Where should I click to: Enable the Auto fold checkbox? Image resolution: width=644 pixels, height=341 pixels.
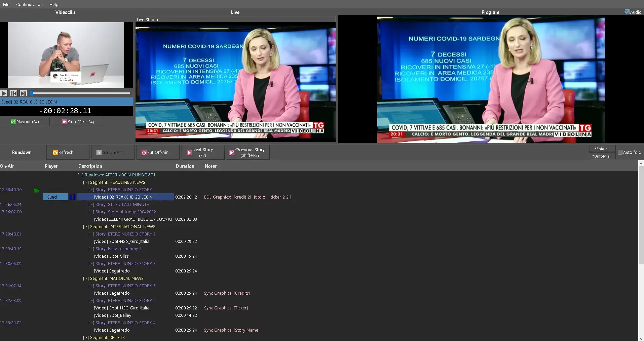click(x=620, y=152)
